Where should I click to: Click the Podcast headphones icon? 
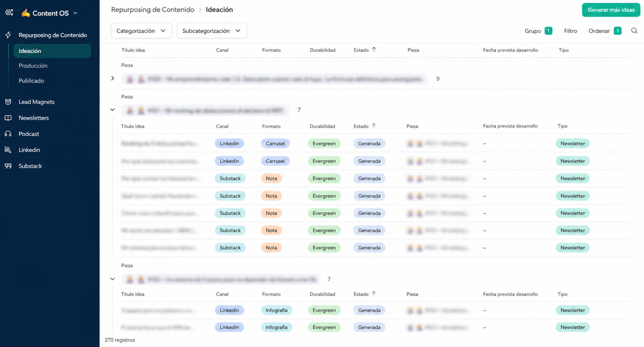(x=8, y=134)
